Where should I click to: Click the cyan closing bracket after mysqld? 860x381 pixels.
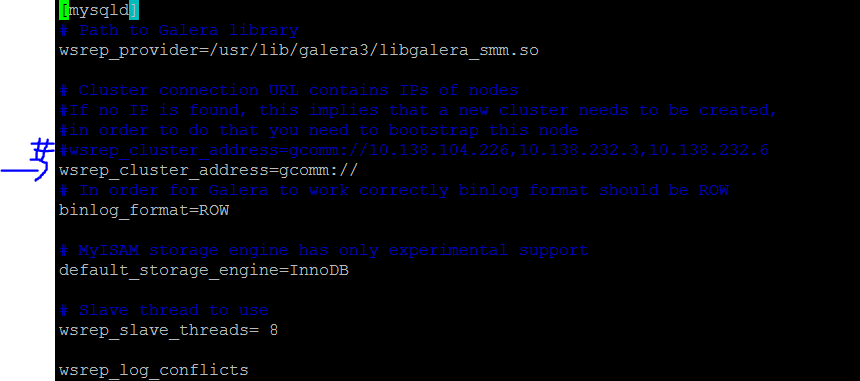pyautogui.click(x=134, y=10)
